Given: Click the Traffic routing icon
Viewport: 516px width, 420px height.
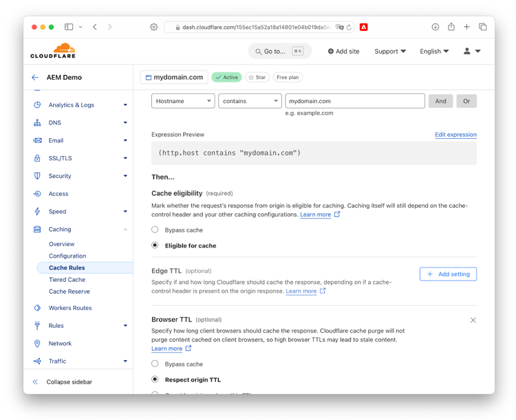Looking at the screenshot, I should [x=37, y=361].
